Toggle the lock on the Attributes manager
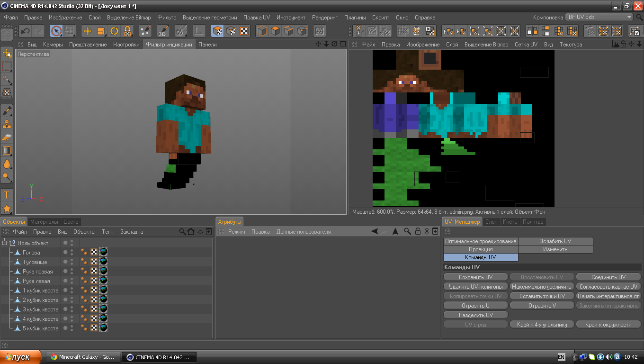The width and height of the screenshot is (644, 364). (418, 231)
